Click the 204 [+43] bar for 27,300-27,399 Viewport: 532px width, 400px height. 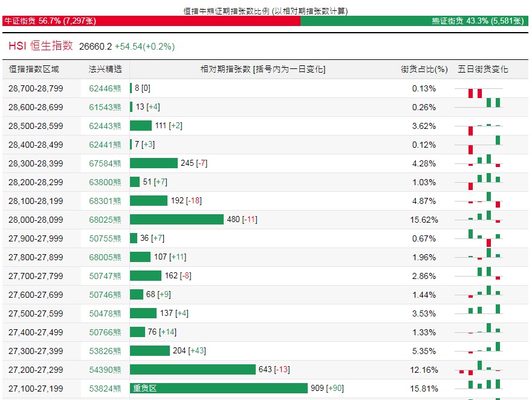[x=150, y=350]
